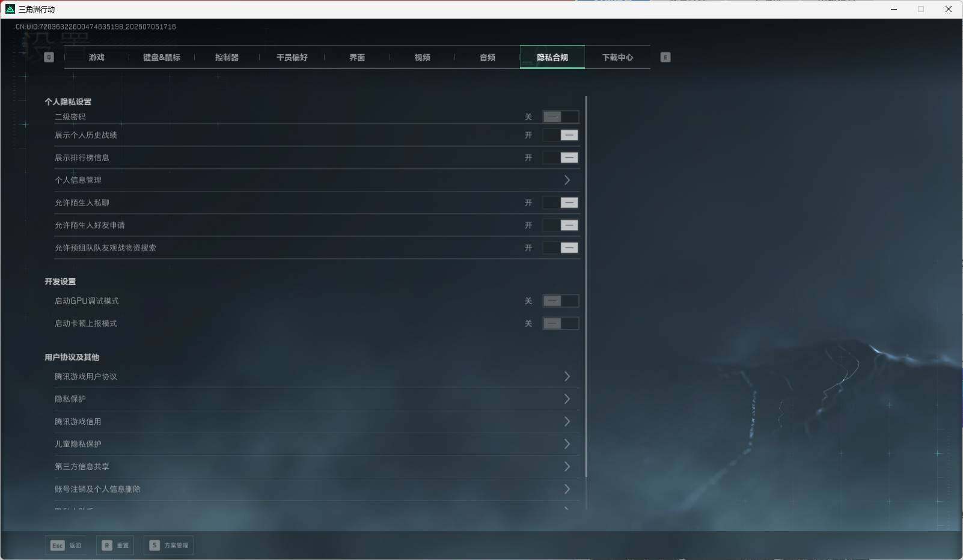Screen dimensions: 963x560
Task: Toggle 允许陌生人好友申请 switch
Action: tap(560, 225)
